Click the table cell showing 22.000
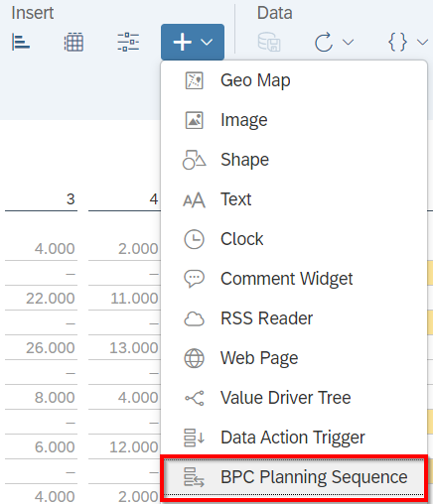 (51, 299)
